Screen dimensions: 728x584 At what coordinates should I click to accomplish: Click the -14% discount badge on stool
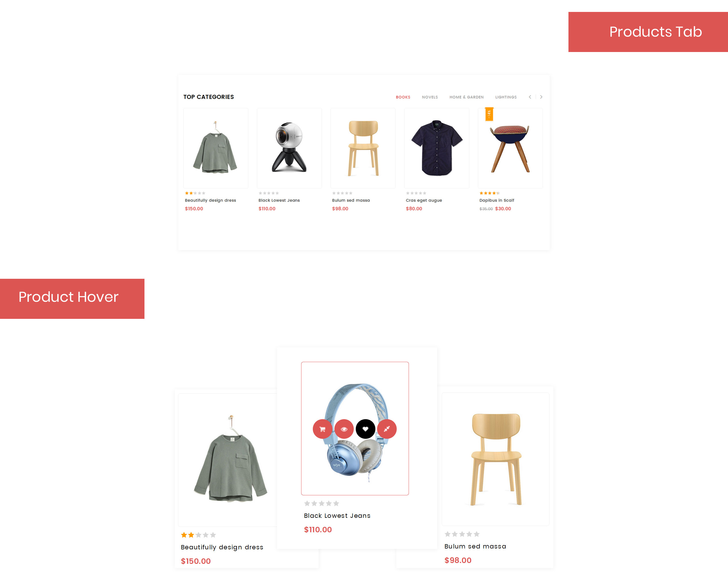pyautogui.click(x=489, y=114)
